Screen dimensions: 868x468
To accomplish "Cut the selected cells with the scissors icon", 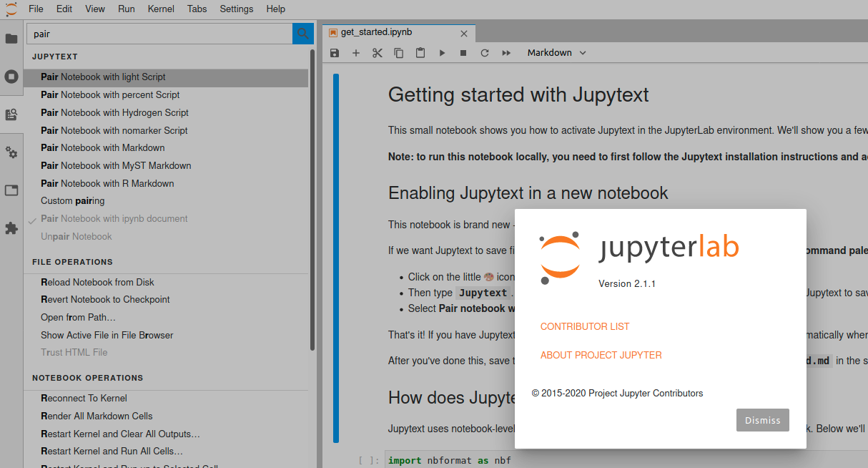I will pos(377,52).
